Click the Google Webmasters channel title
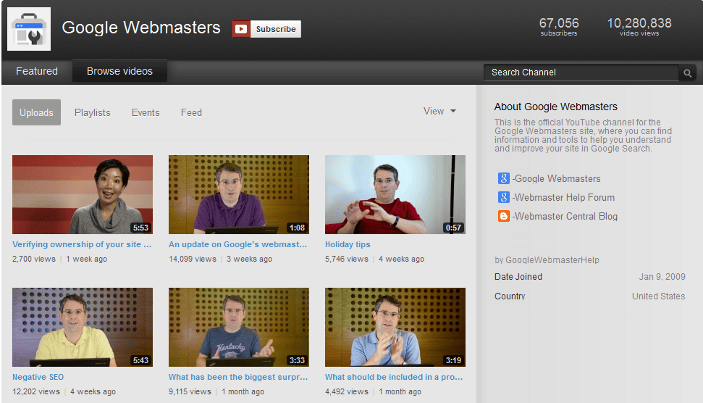Viewport: 703px width, 403px height. coord(141,28)
